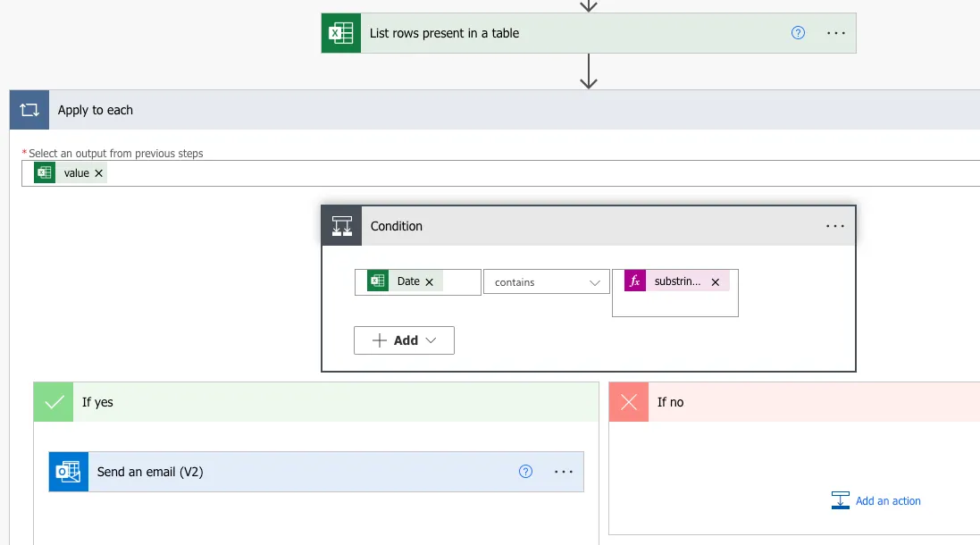Click the green If yes checkmark icon

54,402
